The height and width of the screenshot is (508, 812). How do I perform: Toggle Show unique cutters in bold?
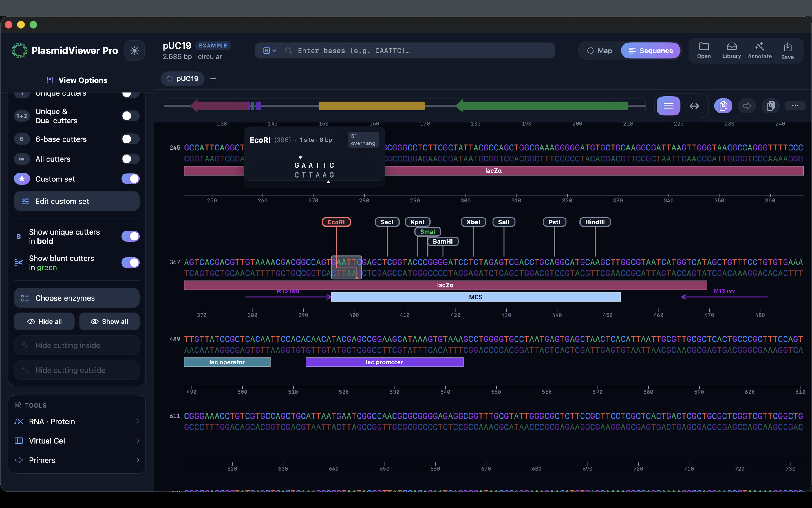(130, 237)
